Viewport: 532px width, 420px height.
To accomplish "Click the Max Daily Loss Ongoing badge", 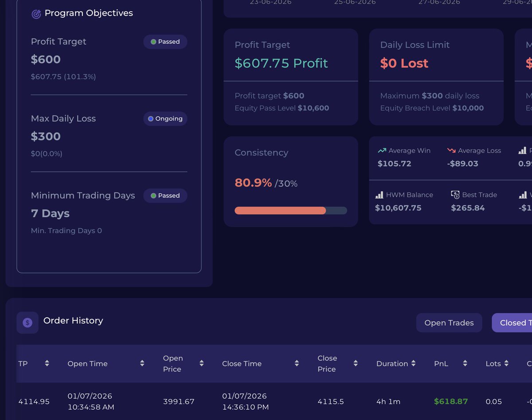I will coord(165,119).
